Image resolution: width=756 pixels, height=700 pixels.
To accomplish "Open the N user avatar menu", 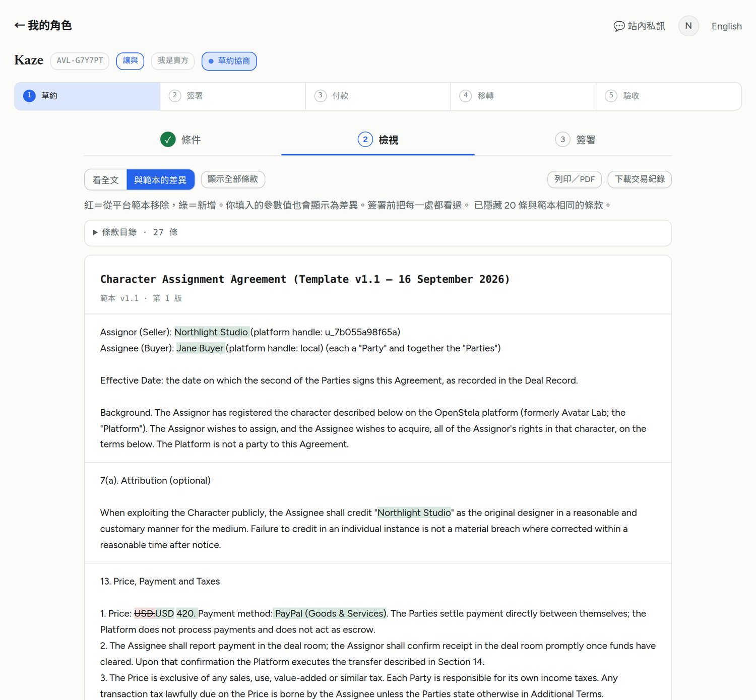I will (688, 26).
